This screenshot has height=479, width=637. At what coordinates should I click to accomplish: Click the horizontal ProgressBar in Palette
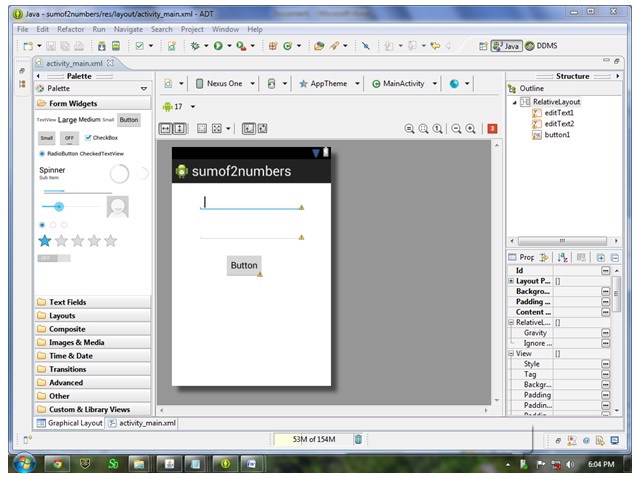tap(77, 191)
